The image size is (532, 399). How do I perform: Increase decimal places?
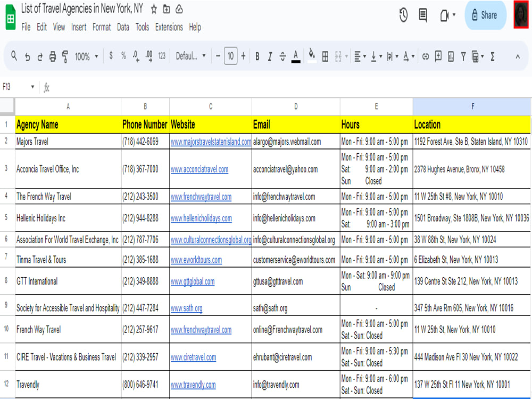point(149,56)
